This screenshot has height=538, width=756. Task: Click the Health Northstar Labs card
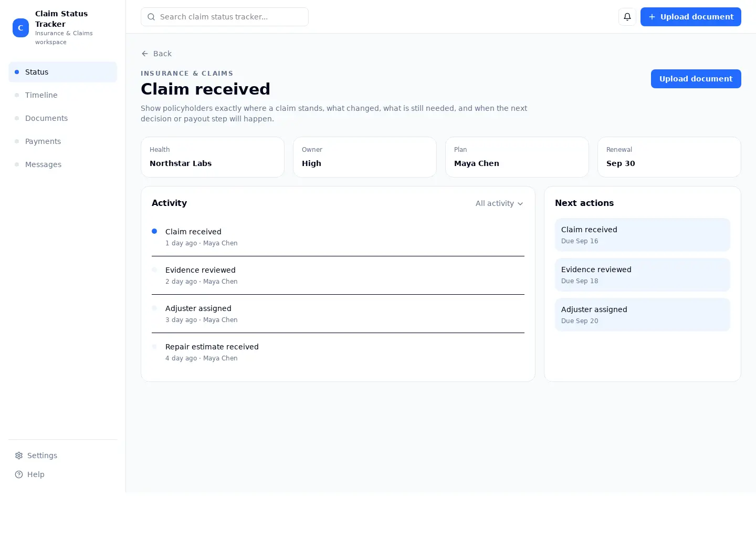[x=213, y=157]
